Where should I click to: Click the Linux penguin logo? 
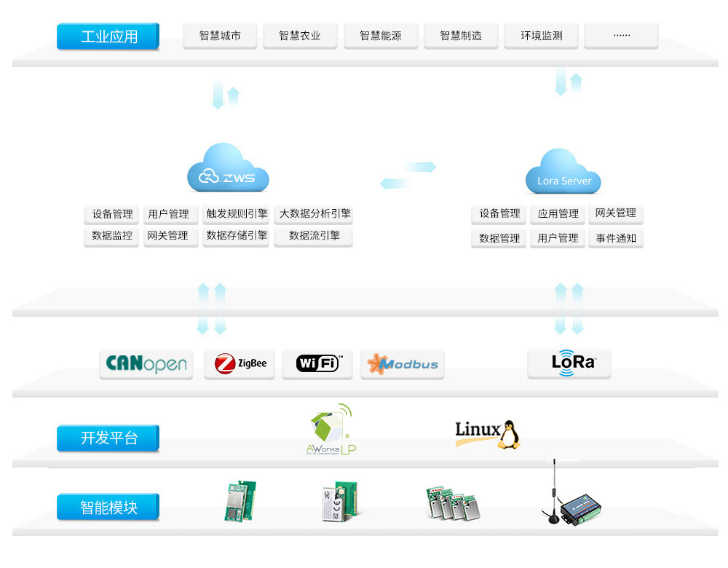point(488,434)
